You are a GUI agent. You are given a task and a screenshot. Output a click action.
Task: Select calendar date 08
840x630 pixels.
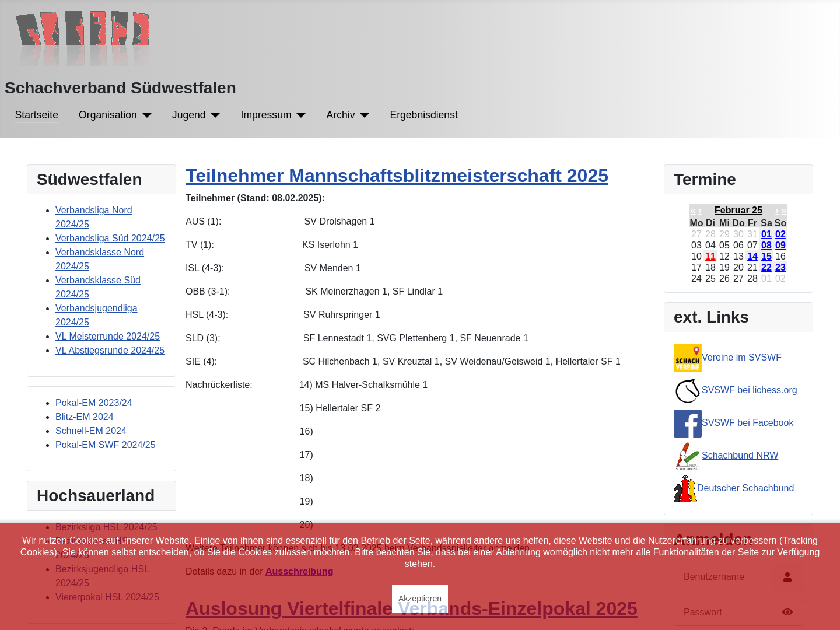click(x=766, y=246)
